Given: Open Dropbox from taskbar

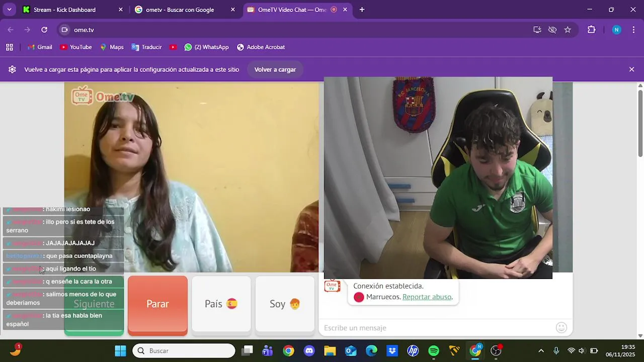Looking at the screenshot, I should coord(392,350).
